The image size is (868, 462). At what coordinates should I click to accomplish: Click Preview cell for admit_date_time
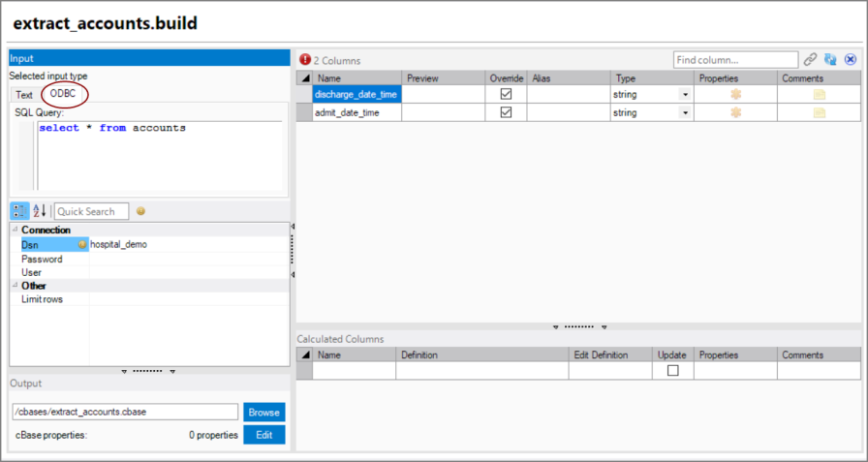tap(444, 113)
